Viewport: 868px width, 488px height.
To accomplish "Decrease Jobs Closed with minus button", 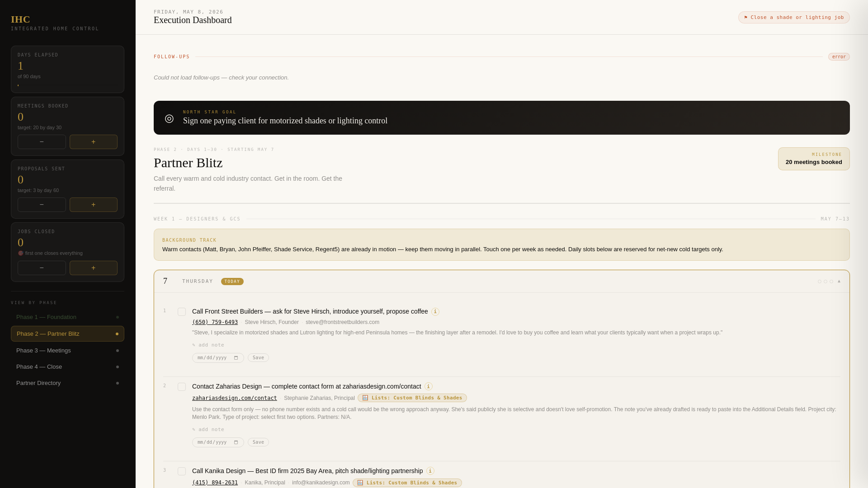I will point(42,268).
